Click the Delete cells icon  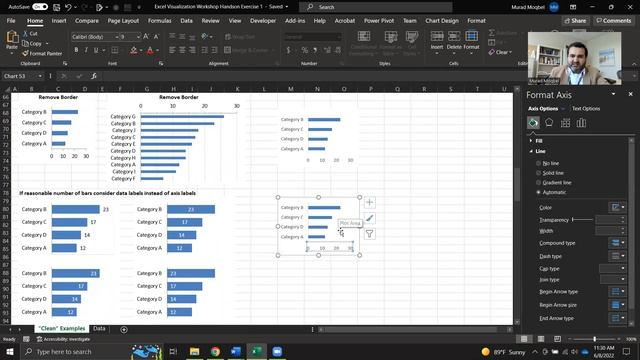(x=454, y=37)
